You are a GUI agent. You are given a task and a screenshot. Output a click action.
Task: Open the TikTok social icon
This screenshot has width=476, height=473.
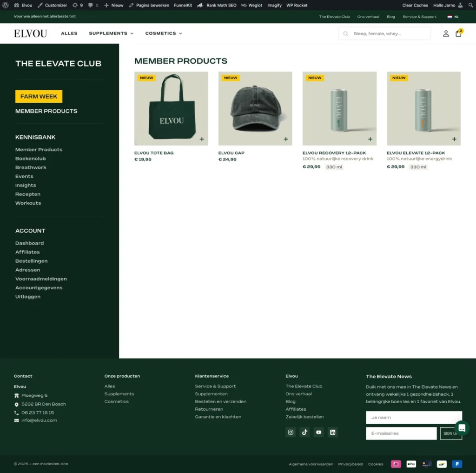[x=304, y=432]
